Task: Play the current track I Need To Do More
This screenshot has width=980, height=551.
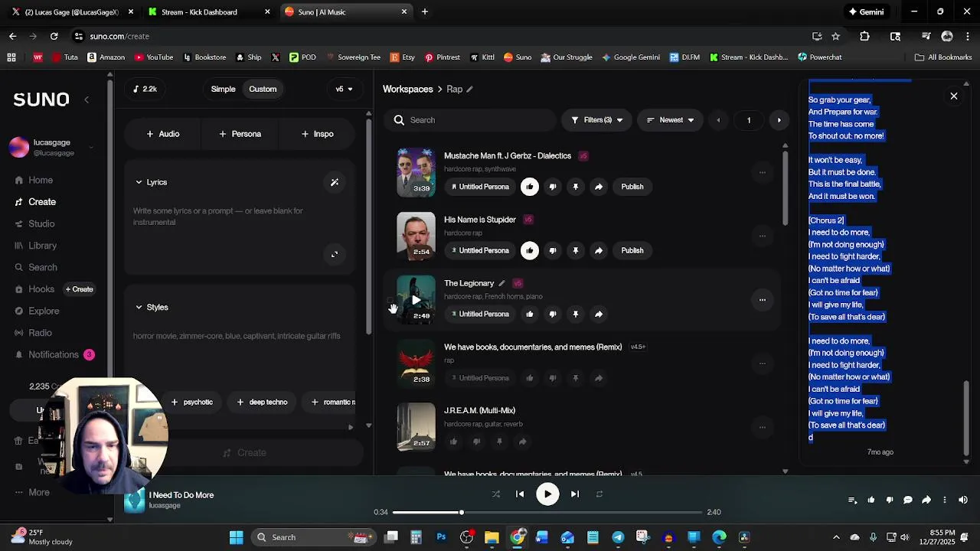Action: 547,494
